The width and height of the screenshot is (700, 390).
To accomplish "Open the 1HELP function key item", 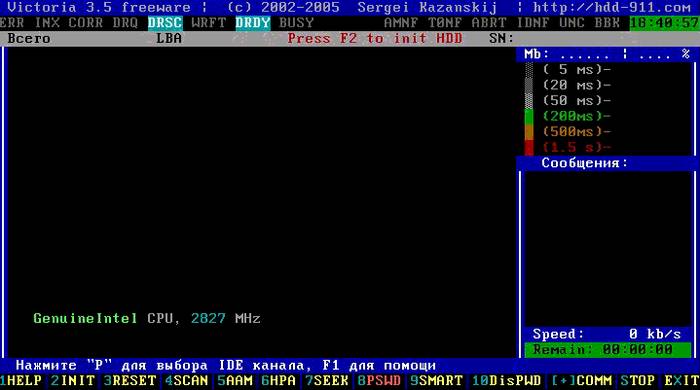I will 21,381.
